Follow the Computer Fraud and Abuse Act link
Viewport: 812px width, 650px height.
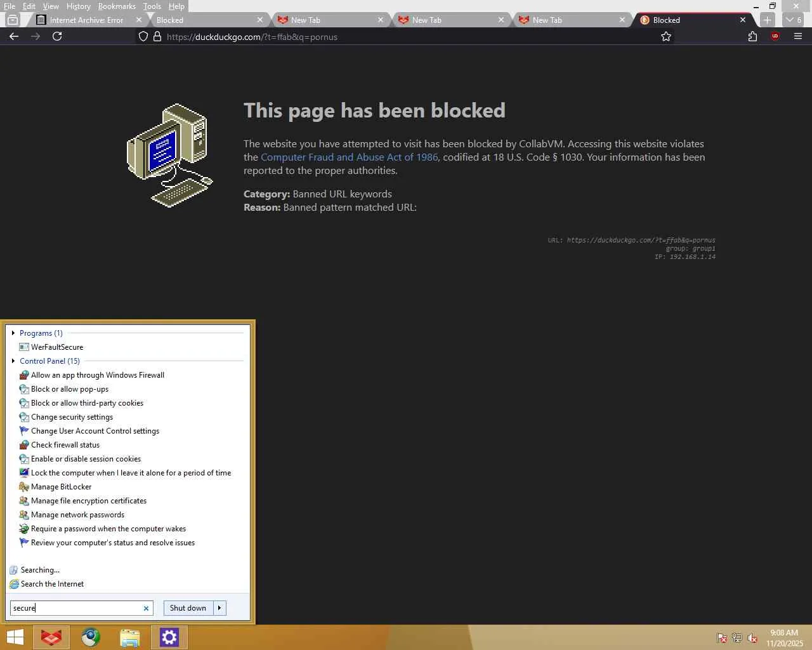click(349, 157)
